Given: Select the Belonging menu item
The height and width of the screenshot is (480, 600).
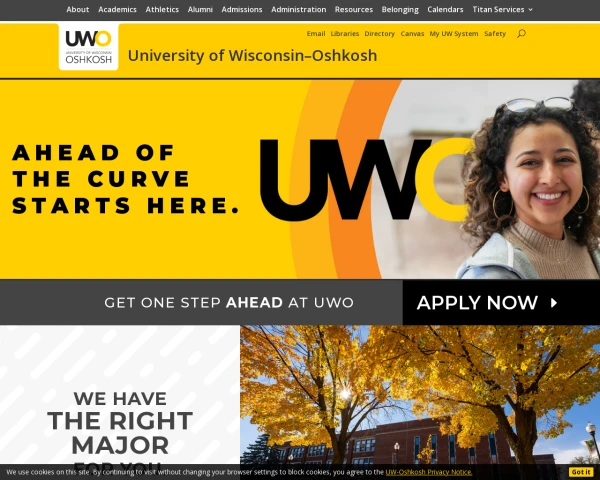Looking at the screenshot, I should point(400,10).
